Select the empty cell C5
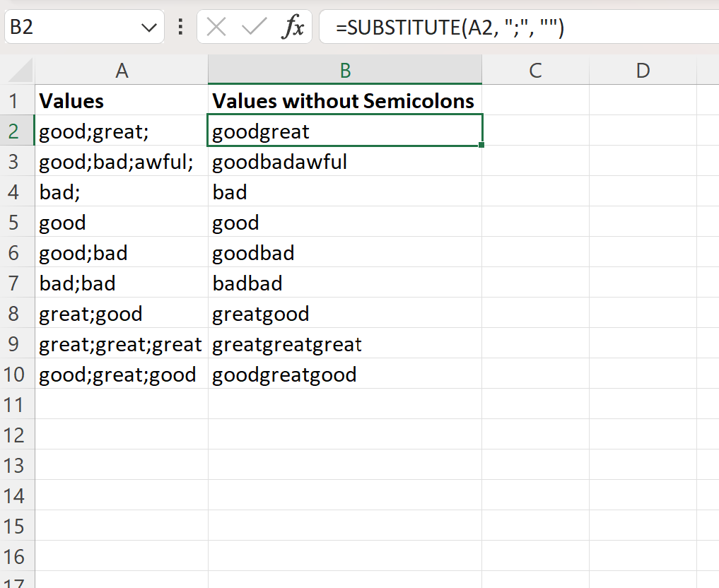This screenshot has width=719, height=588. click(x=535, y=223)
